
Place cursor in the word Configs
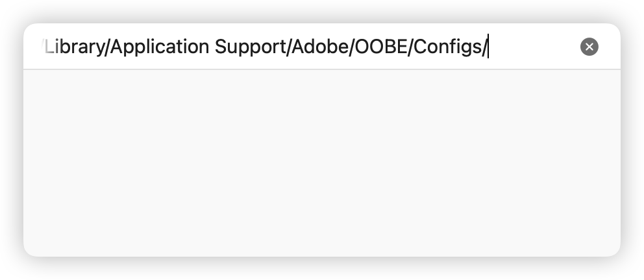tap(447, 47)
